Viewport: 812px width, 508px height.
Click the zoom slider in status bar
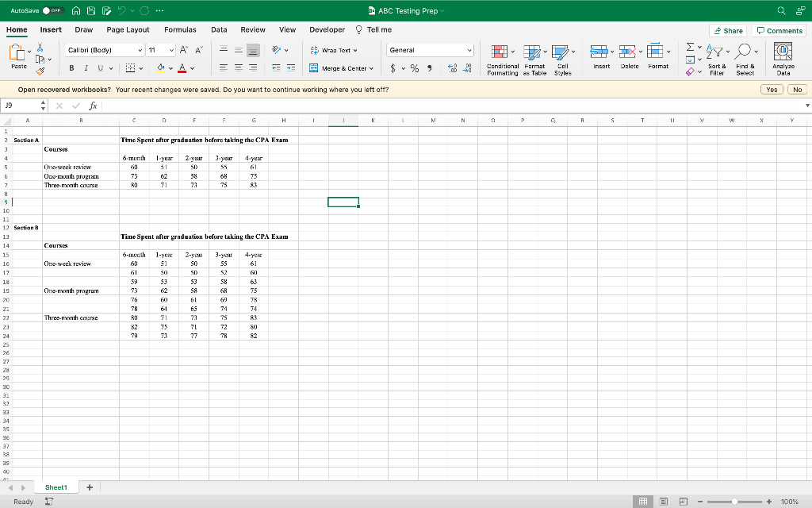click(x=735, y=502)
